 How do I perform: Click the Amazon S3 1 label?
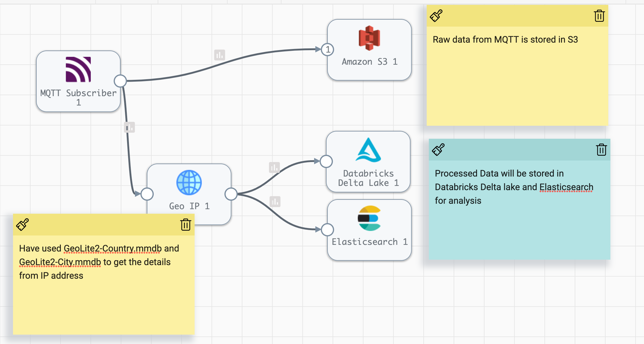370,62
